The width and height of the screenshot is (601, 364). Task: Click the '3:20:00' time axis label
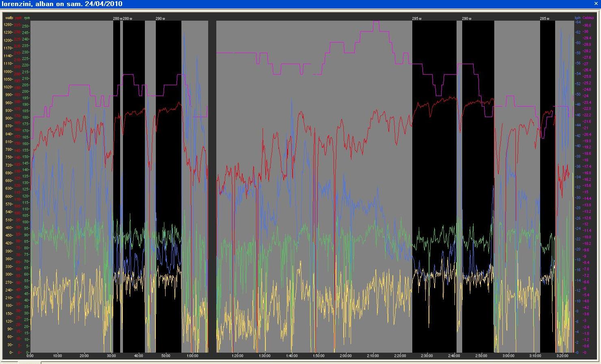point(562,356)
